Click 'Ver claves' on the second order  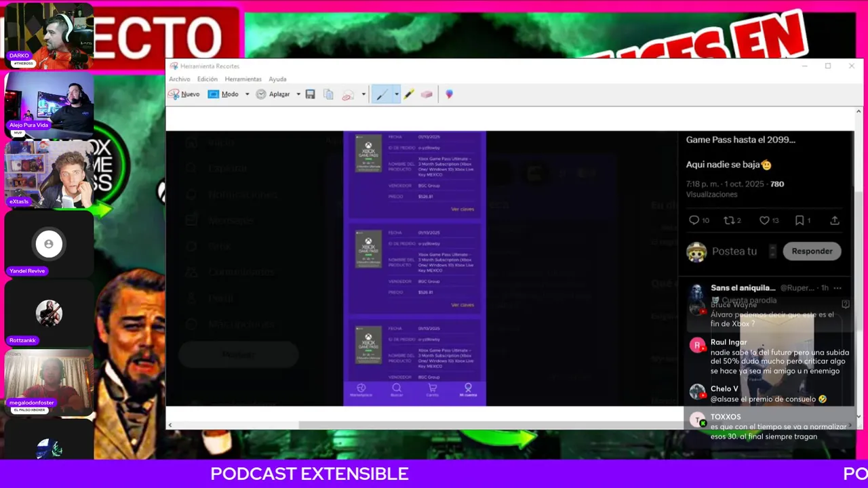[462, 305]
